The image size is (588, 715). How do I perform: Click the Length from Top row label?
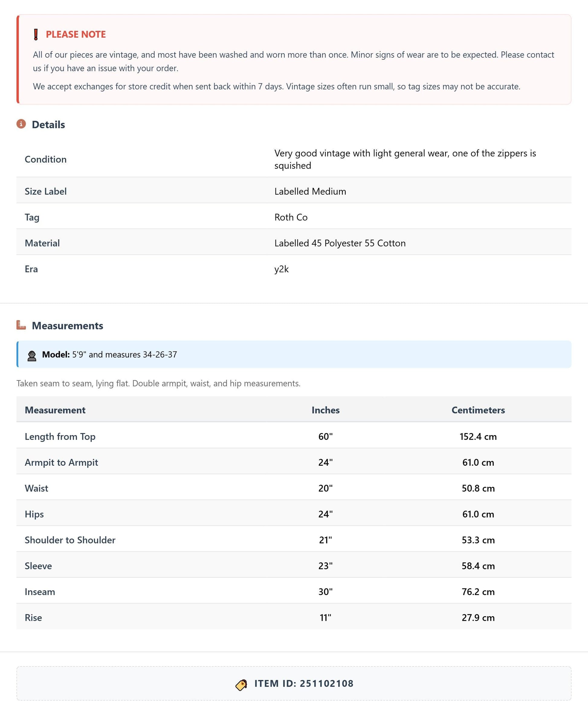click(60, 436)
